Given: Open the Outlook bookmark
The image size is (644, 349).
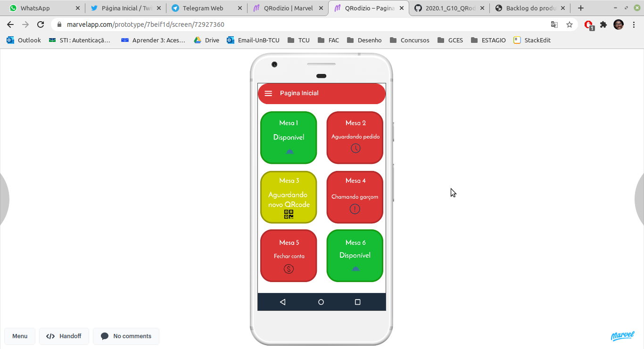Looking at the screenshot, I should (x=24, y=41).
